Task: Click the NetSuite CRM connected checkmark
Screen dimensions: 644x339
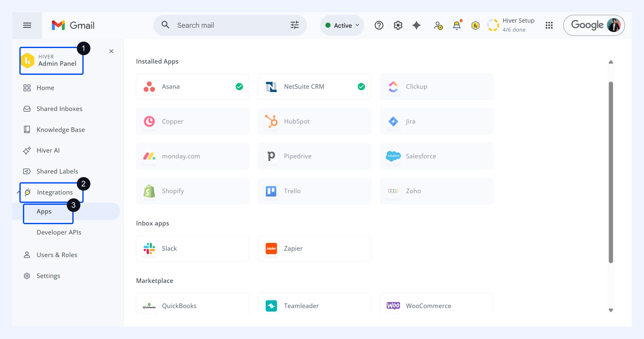Action: (x=361, y=86)
